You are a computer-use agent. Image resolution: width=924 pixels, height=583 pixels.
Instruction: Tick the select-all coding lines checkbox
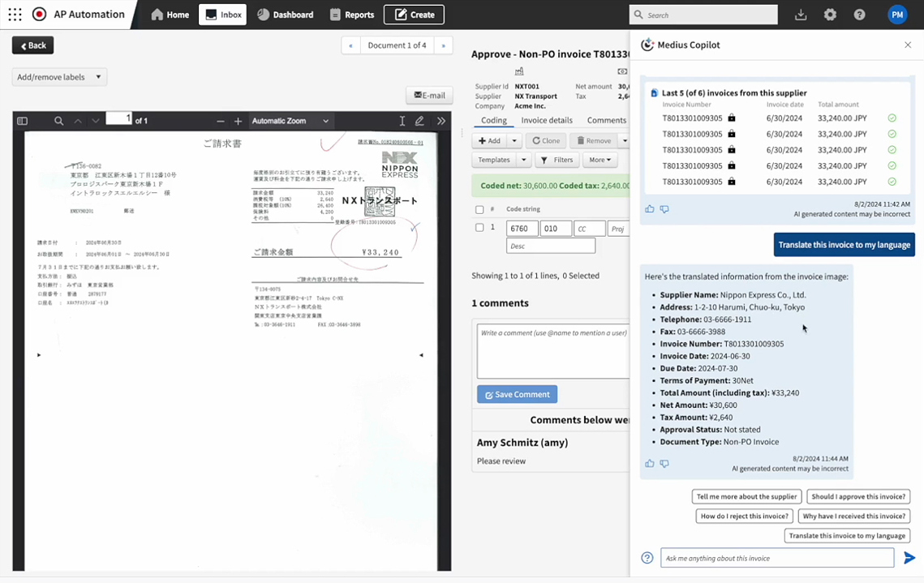[479, 210]
